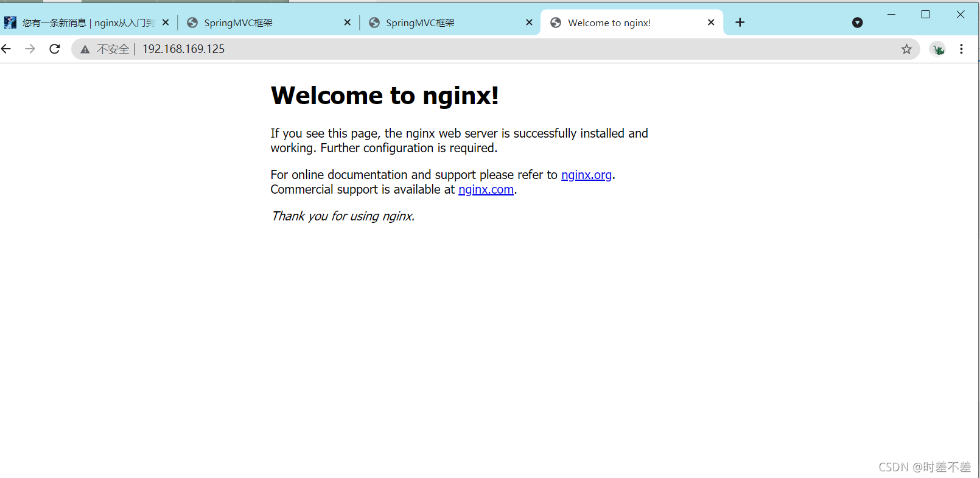Close the first SpringMVC框架 tab
This screenshot has width=980, height=478.
pyautogui.click(x=347, y=23)
